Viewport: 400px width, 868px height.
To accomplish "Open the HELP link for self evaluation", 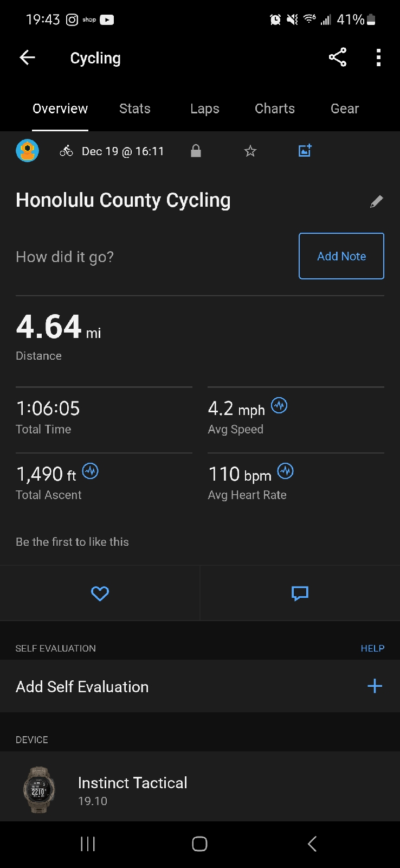I will click(372, 648).
